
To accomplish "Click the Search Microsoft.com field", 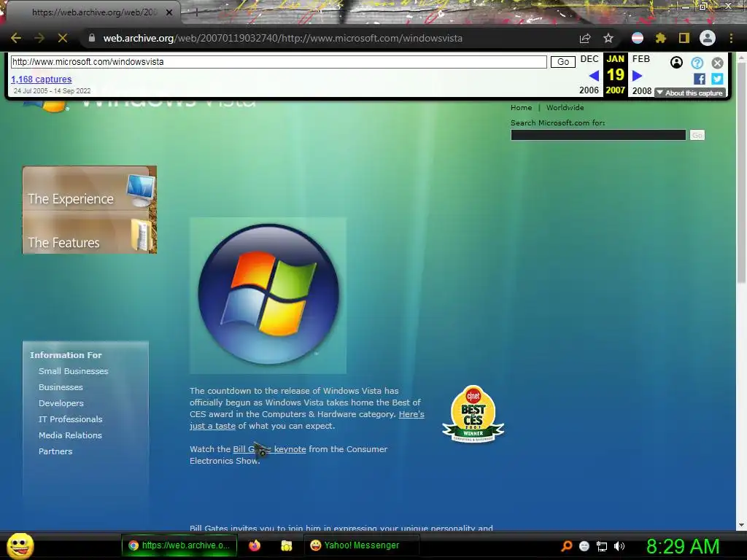I will [x=598, y=135].
